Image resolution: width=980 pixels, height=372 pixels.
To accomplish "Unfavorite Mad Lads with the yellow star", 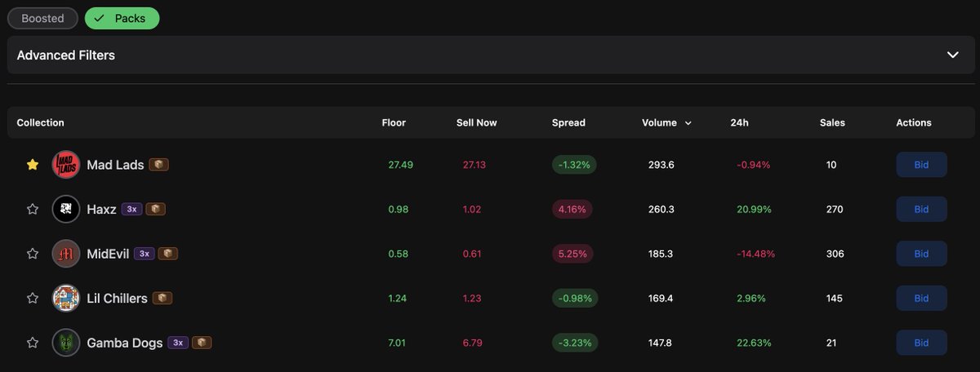I will coord(33,165).
